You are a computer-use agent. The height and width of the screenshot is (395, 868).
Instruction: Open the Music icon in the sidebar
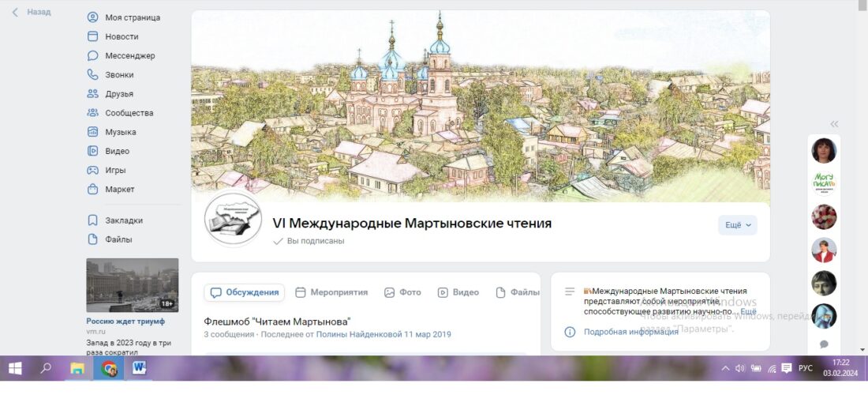pos(92,132)
